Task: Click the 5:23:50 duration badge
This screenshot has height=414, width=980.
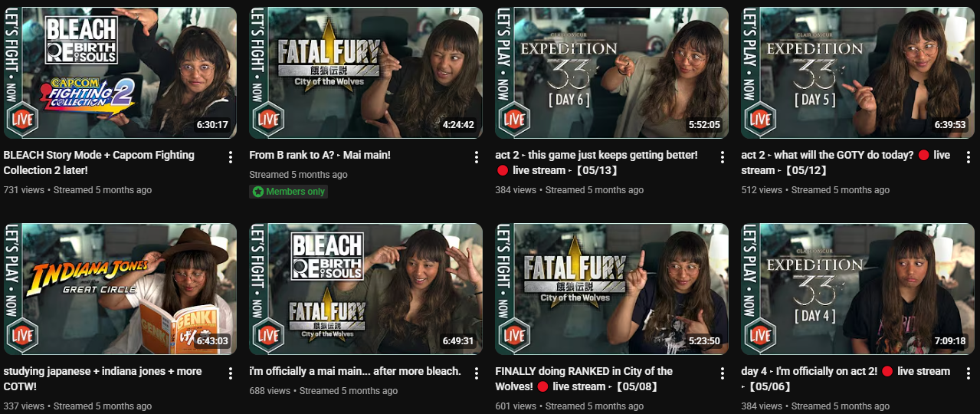Action: tap(704, 341)
